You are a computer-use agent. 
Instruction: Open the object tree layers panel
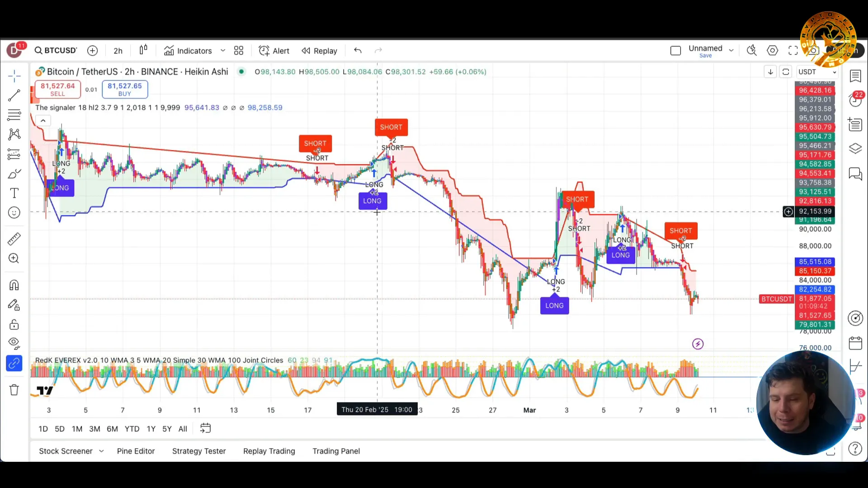pyautogui.click(x=855, y=149)
